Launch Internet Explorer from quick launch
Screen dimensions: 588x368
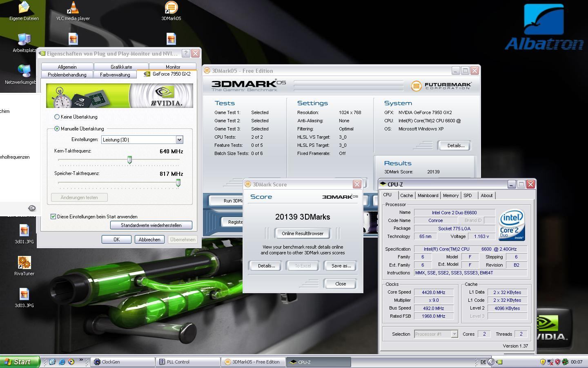click(x=62, y=362)
